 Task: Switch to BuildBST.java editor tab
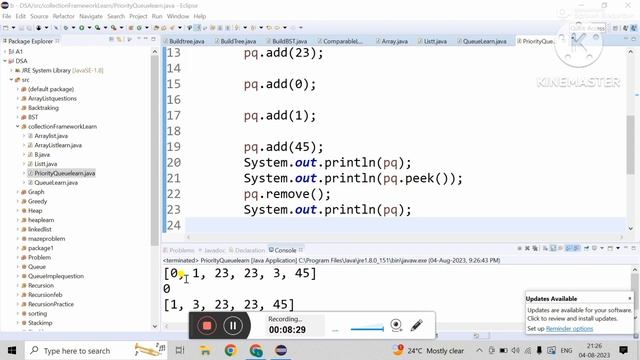coord(289,41)
